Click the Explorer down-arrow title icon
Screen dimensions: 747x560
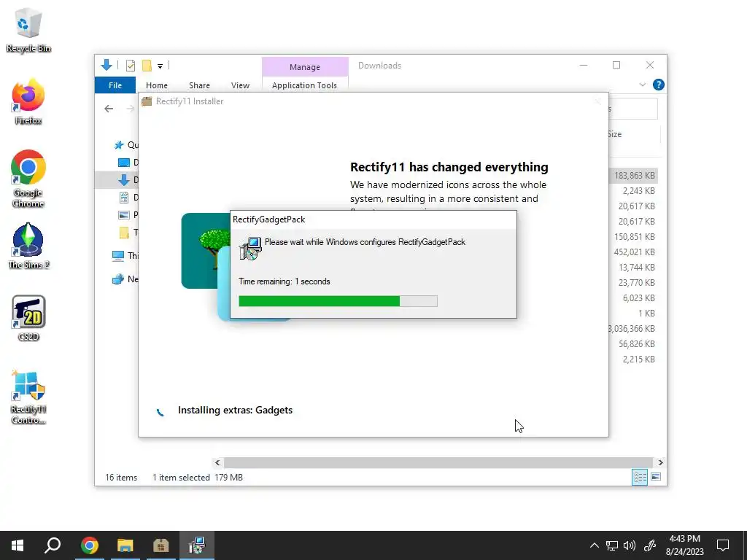(x=107, y=65)
